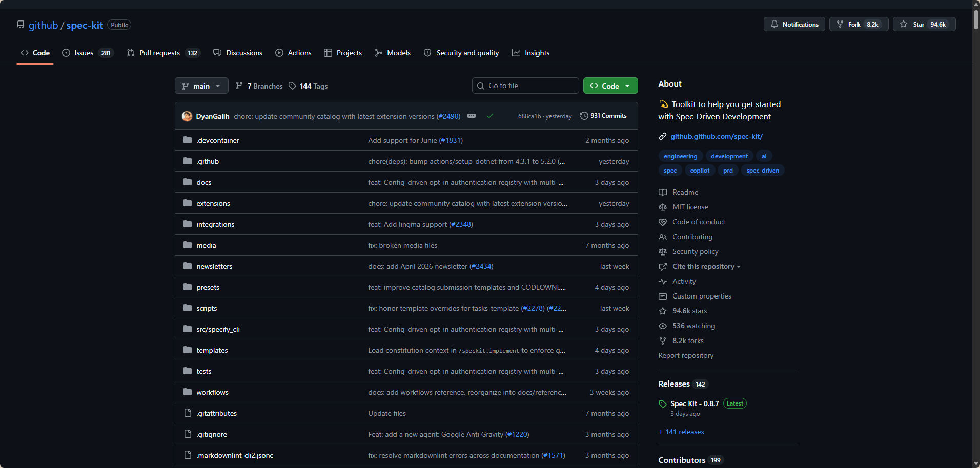Open the main branch dropdown

[x=201, y=86]
